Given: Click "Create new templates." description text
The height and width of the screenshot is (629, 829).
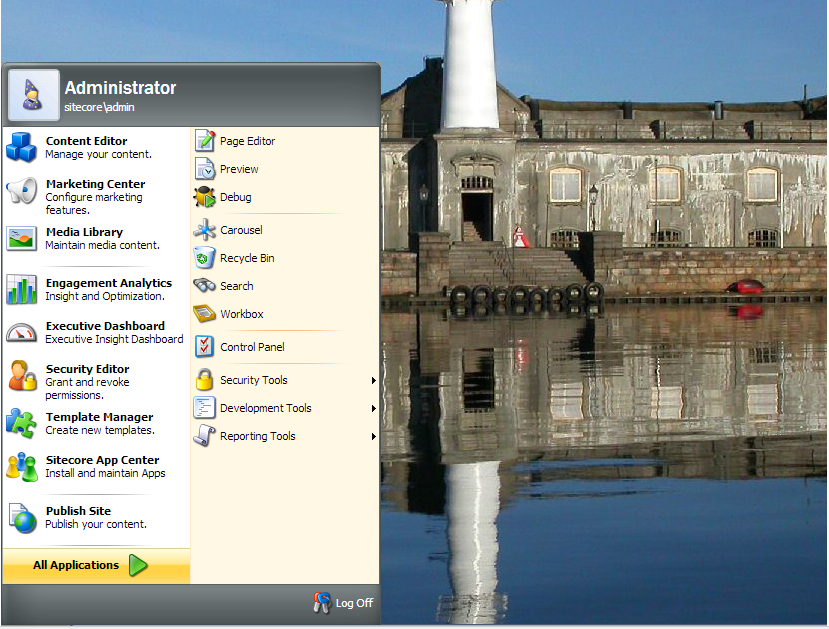Looking at the screenshot, I should coord(100,430).
